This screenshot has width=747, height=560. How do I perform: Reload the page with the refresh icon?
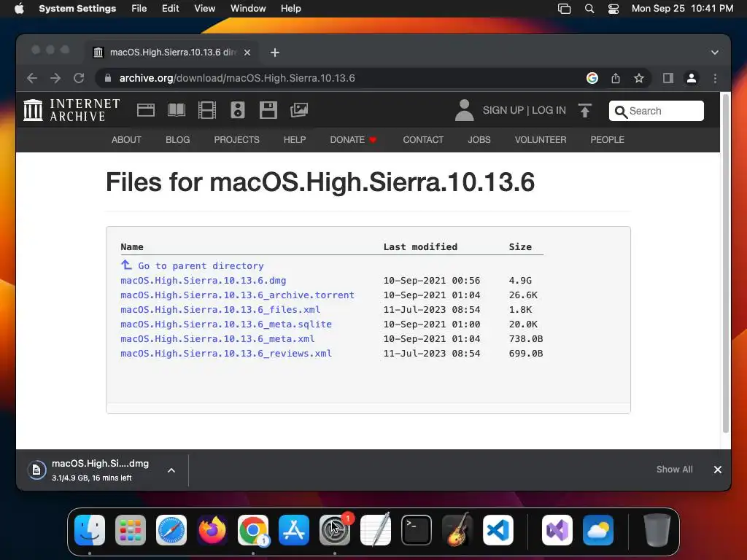(79, 78)
